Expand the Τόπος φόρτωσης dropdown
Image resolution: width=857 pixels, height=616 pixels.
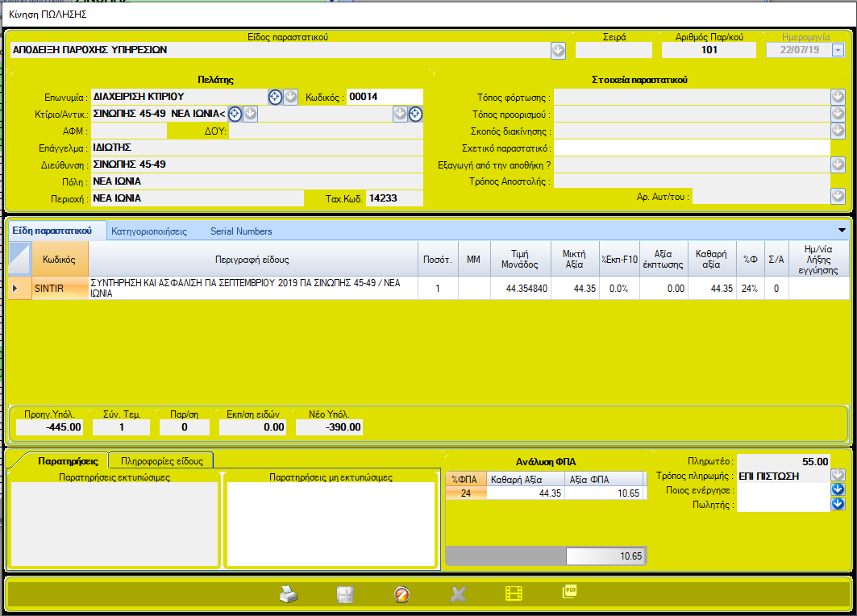coord(838,97)
